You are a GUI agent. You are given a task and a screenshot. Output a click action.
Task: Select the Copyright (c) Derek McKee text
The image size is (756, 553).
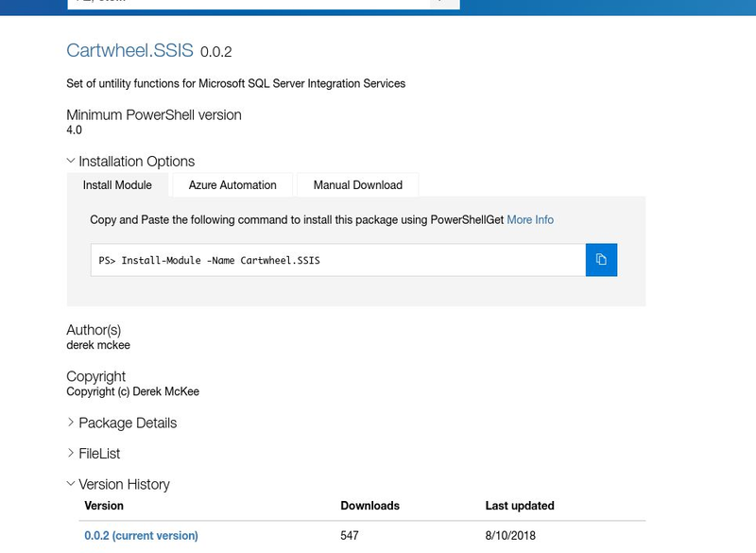(x=132, y=391)
